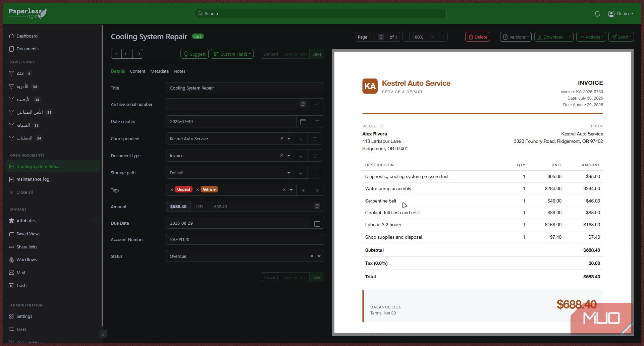Image resolution: width=644 pixels, height=346 pixels.
Task: Switch to the Content tab
Action: (138, 71)
